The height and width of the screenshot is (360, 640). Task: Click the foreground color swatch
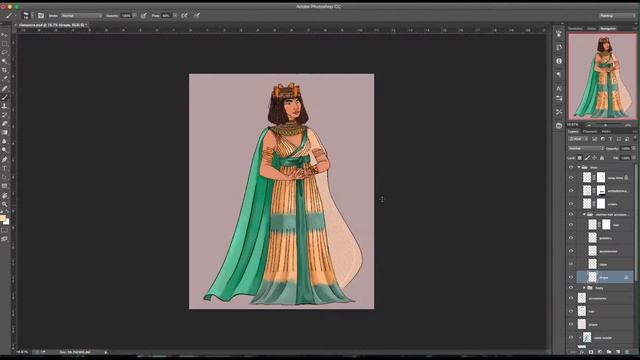(x=2, y=218)
